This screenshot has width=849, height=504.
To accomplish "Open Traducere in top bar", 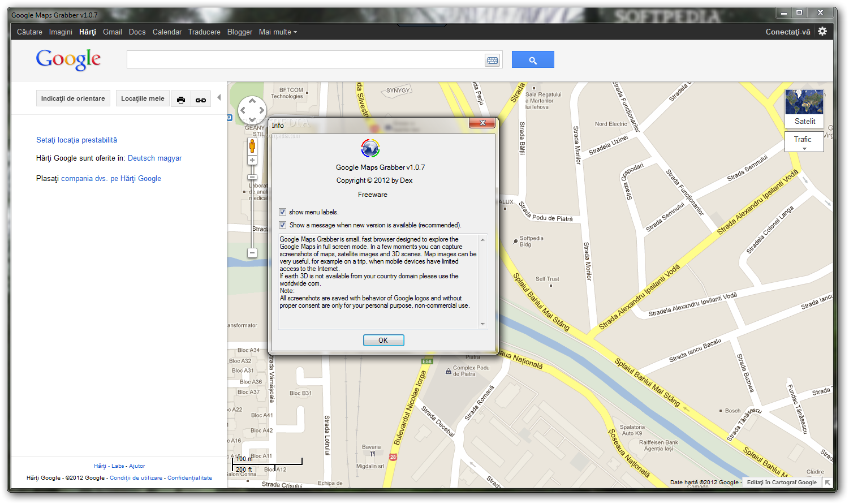I will 204,32.
